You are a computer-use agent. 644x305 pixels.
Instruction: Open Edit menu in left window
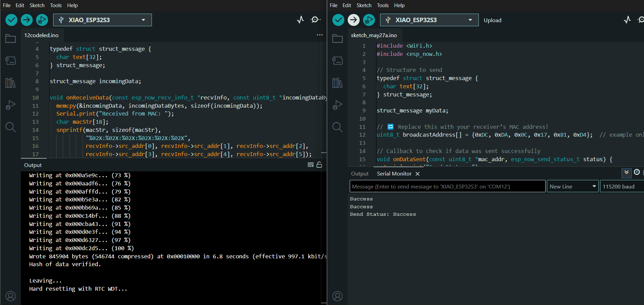20,5
